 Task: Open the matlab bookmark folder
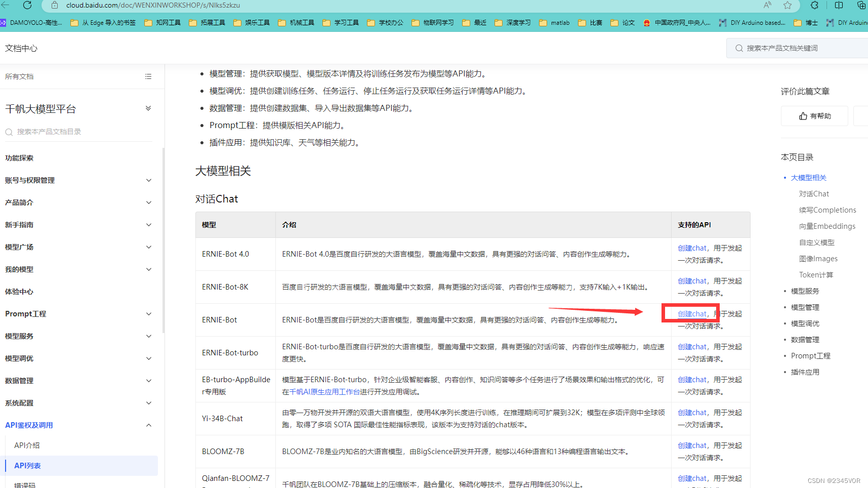click(554, 23)
